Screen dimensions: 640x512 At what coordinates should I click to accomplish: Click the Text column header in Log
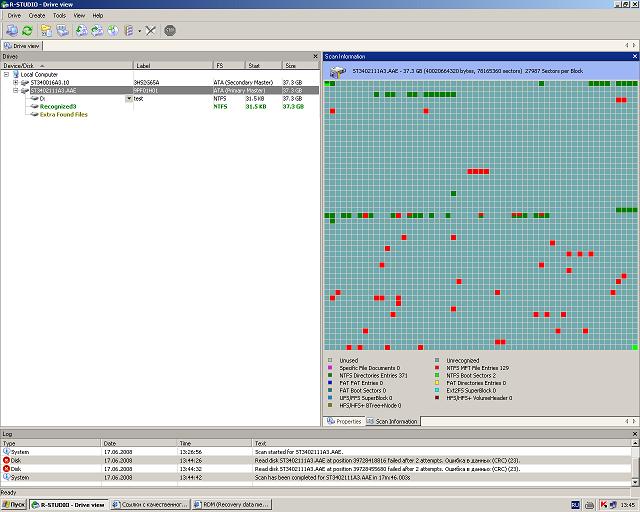pyautogui.click(x=441, y=443)
